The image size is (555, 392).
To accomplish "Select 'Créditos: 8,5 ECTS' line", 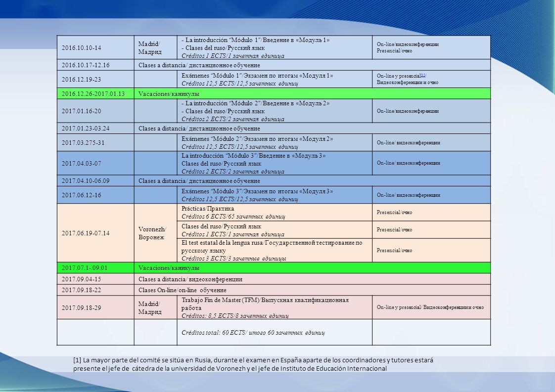I will [x=235, y=315].
